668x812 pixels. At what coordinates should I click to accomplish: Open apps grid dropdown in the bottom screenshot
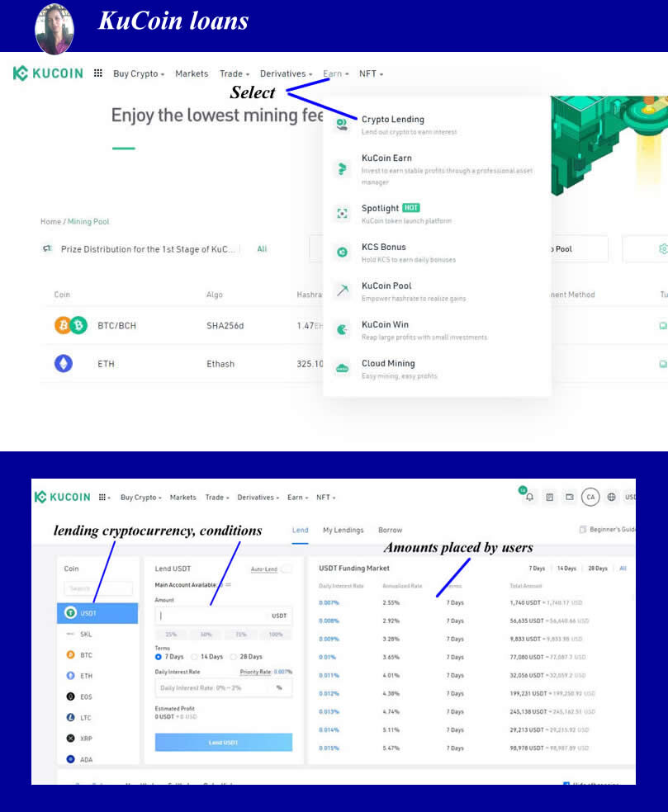click(x=104, y=497)
